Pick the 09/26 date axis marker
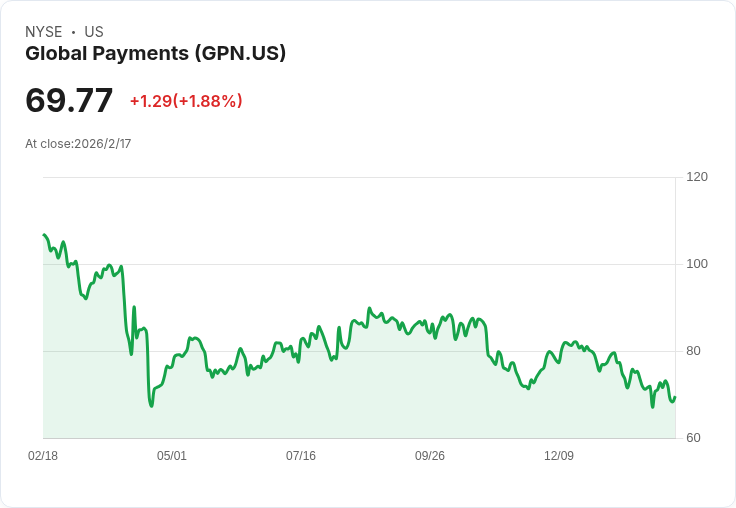Screen dimensions: 736x508 point(430,455)
